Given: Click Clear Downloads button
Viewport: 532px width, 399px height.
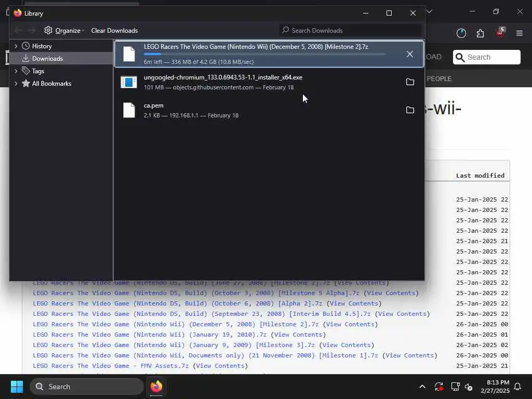Looking at the screenshot, I should pos(114,31).
